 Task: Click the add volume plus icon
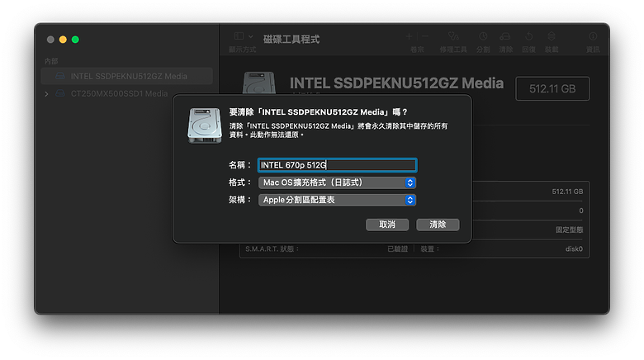tap(409, 36)
